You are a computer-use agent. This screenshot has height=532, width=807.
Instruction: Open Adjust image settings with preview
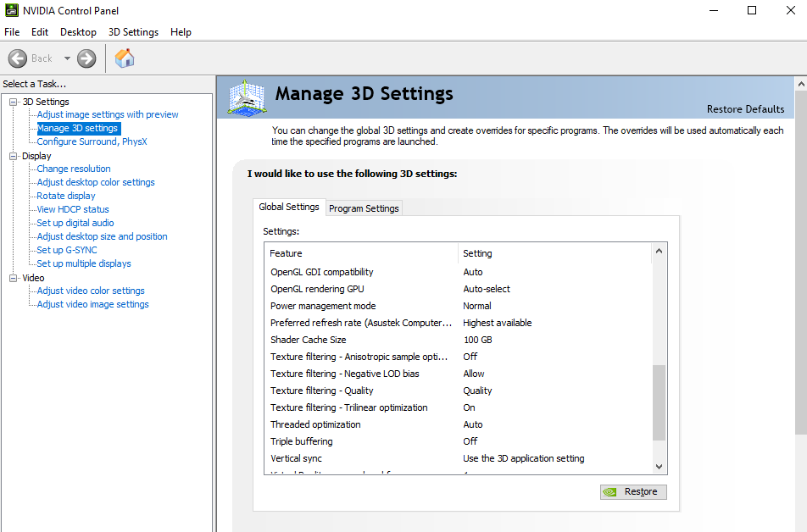pos(108,114)
